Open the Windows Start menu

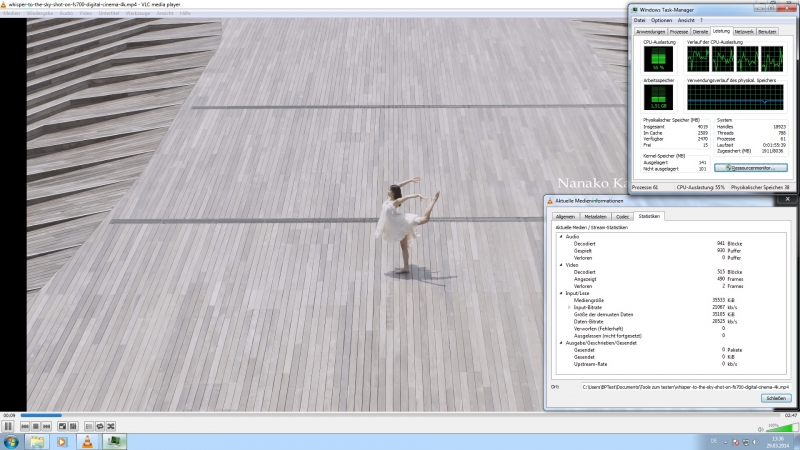[x=11, y=442]
